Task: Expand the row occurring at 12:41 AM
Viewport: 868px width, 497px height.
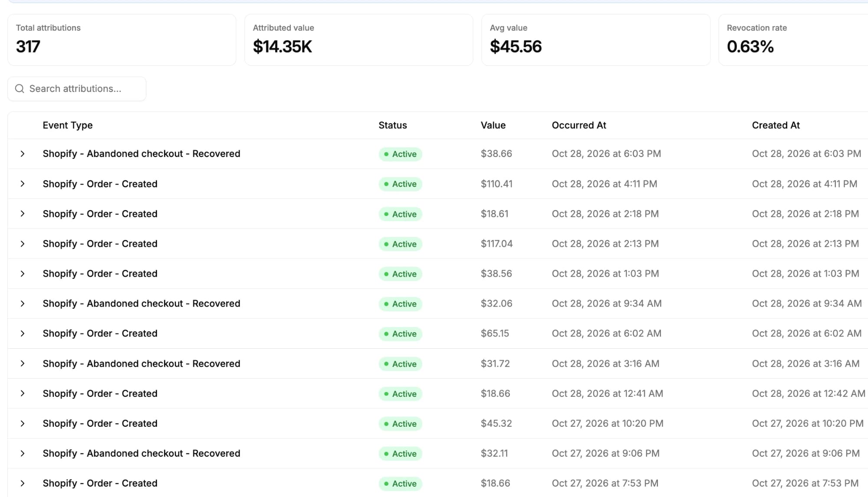Action: pos(23,393)
